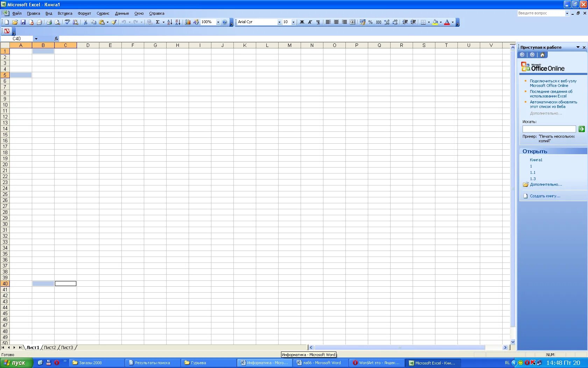Expand the Paste options arrow
This screenshot has width=588, height=368.
click(x=107, y=22)
